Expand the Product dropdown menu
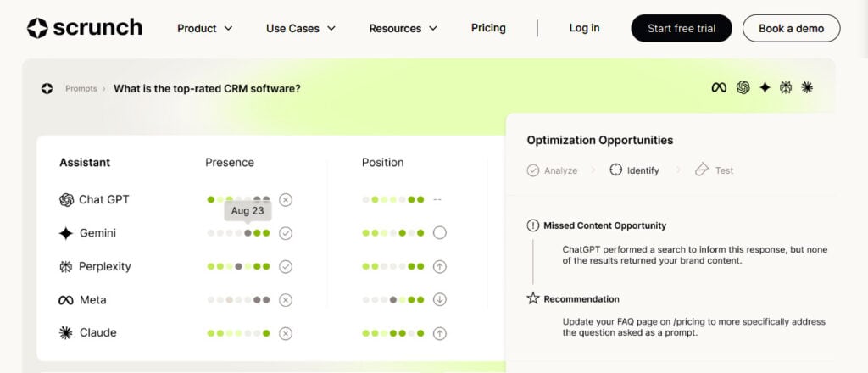Screen dimensions: 868x373 [205, 28]
